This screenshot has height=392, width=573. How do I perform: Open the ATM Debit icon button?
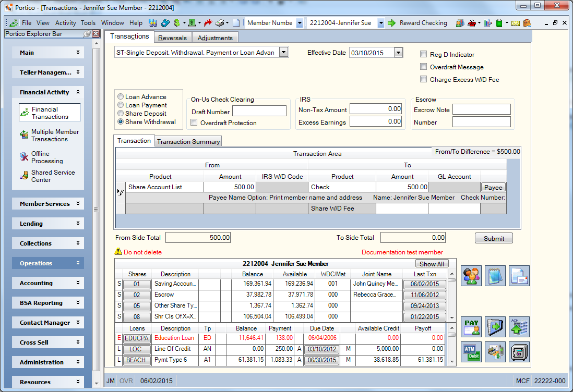[471, 352]
